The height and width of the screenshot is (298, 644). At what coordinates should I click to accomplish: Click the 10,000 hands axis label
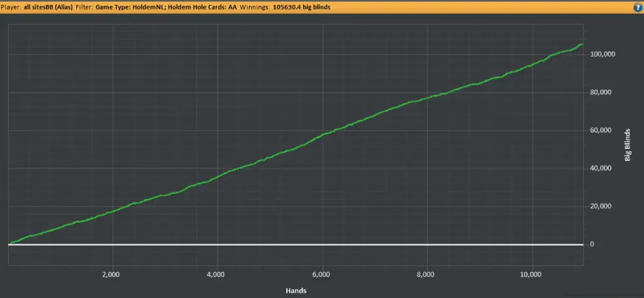click(532, 274)
